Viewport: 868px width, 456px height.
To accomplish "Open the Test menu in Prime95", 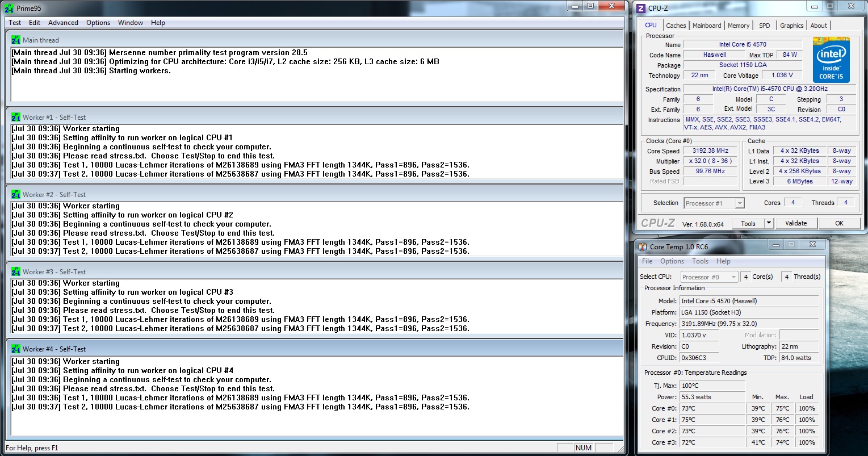I will 15,23.
